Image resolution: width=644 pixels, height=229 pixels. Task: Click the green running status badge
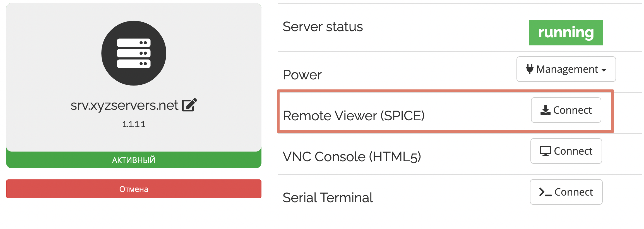click(x=566, y=33)
